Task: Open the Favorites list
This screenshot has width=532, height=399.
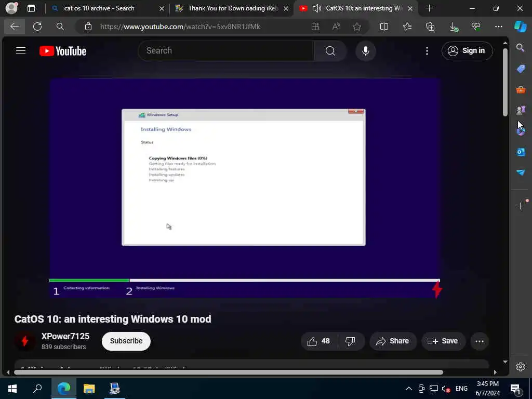Action: pos(407,26)
